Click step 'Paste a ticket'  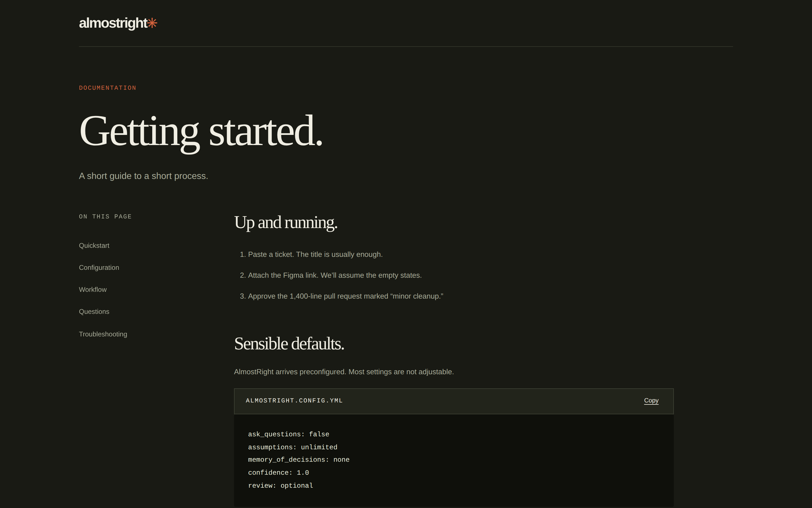coord(315,254)
